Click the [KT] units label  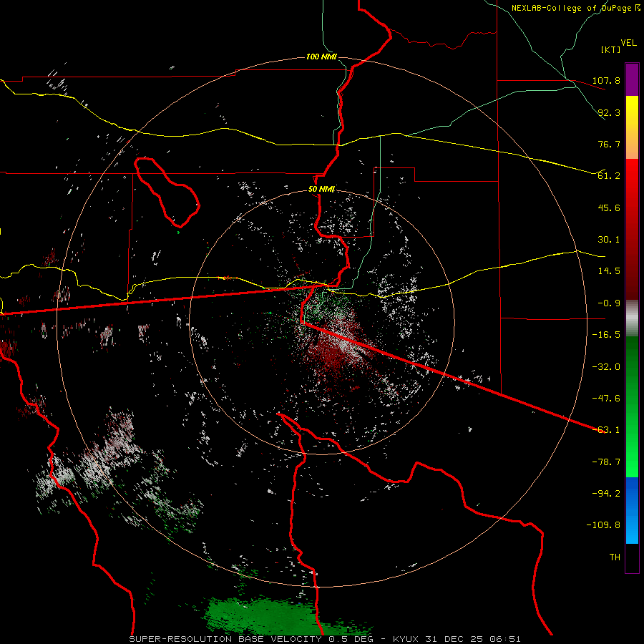(x=611, y=49)
